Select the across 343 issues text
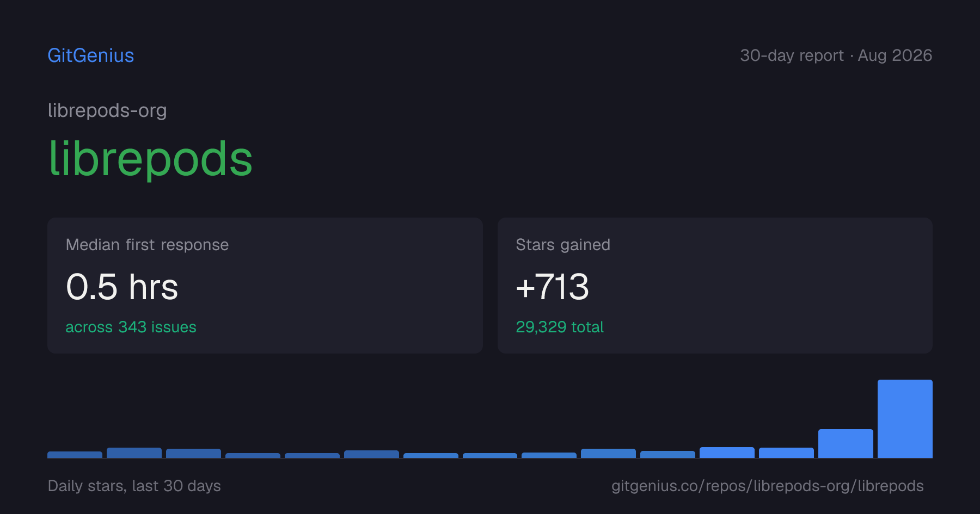 click(131, 327)
